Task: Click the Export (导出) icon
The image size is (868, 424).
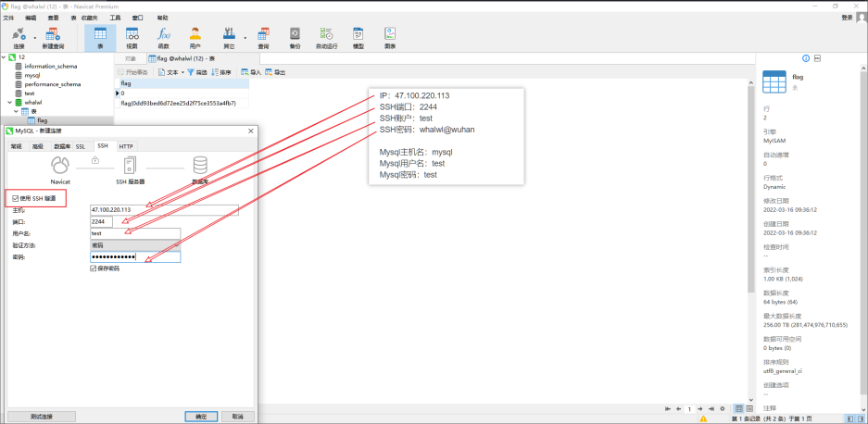Action: click(269, 72)
